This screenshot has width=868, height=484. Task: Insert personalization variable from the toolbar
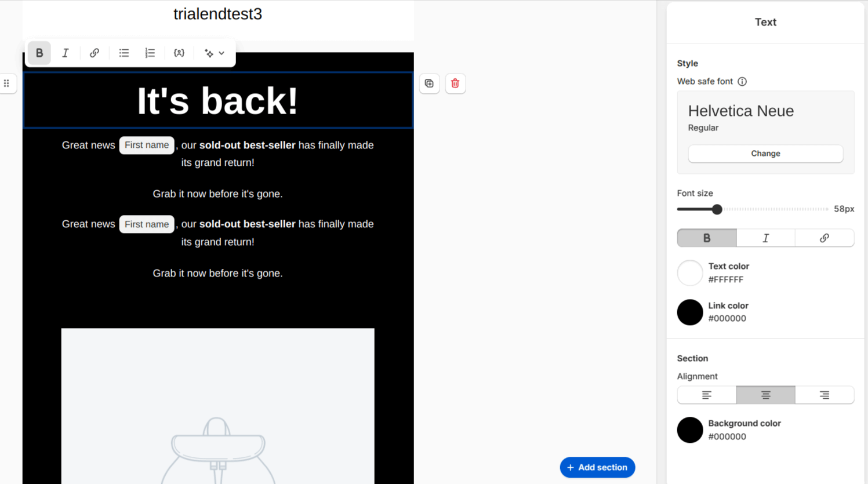pos(179,53)
